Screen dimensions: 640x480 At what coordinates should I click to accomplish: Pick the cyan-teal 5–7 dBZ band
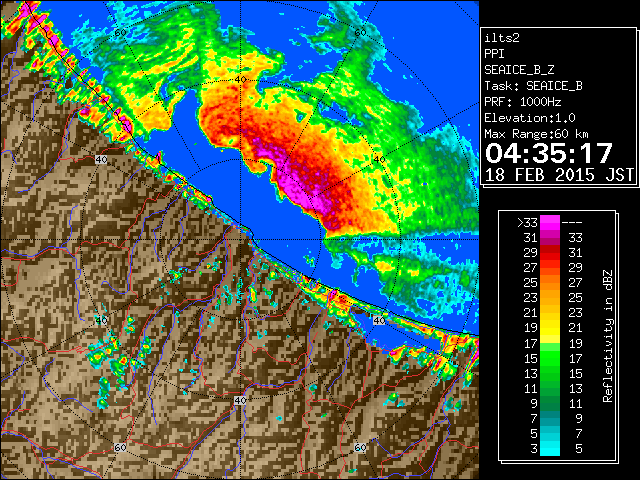pyautogui.click(x=550, y=433)
